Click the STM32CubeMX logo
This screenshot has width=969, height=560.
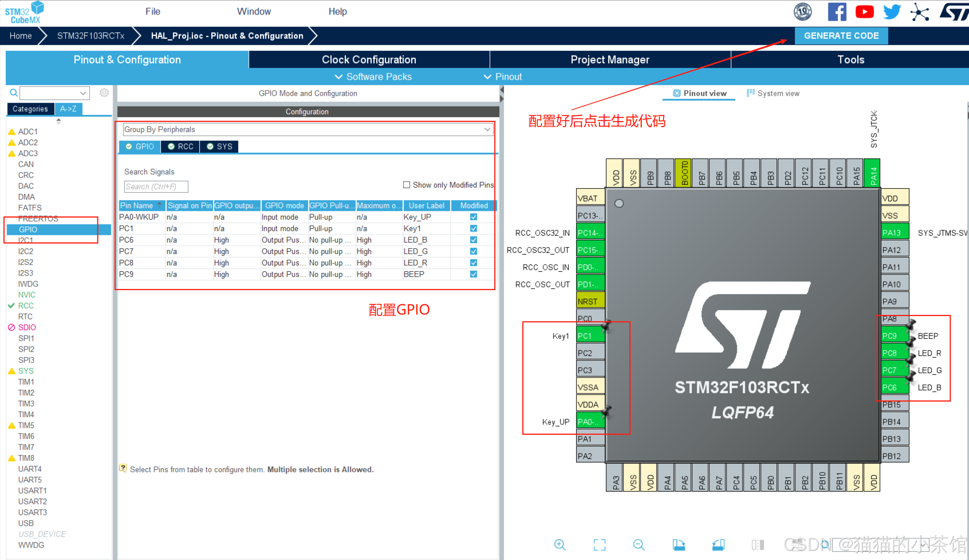tap(24, 12)
